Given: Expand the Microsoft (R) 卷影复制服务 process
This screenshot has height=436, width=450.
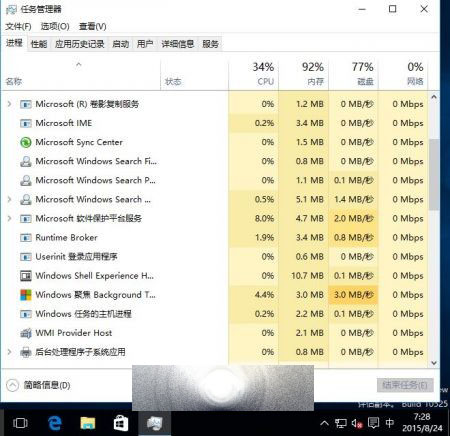Looking at the screenshot, I should (x=9, y=104).
